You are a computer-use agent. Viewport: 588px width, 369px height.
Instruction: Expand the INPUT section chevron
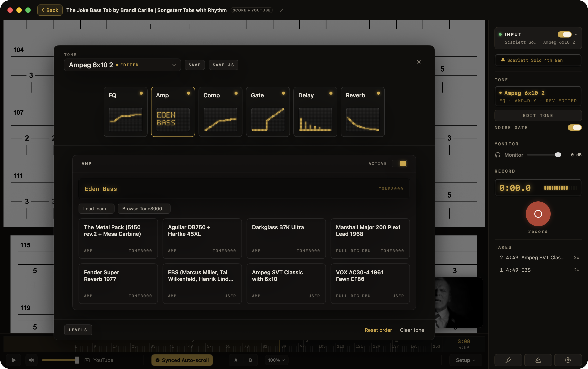tap(576, 35)
